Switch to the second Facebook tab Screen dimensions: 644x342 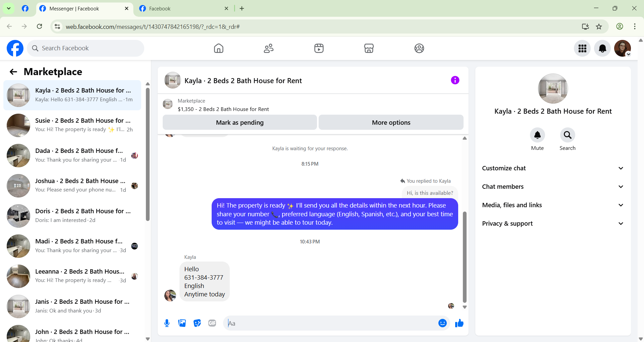coord(184,9)
